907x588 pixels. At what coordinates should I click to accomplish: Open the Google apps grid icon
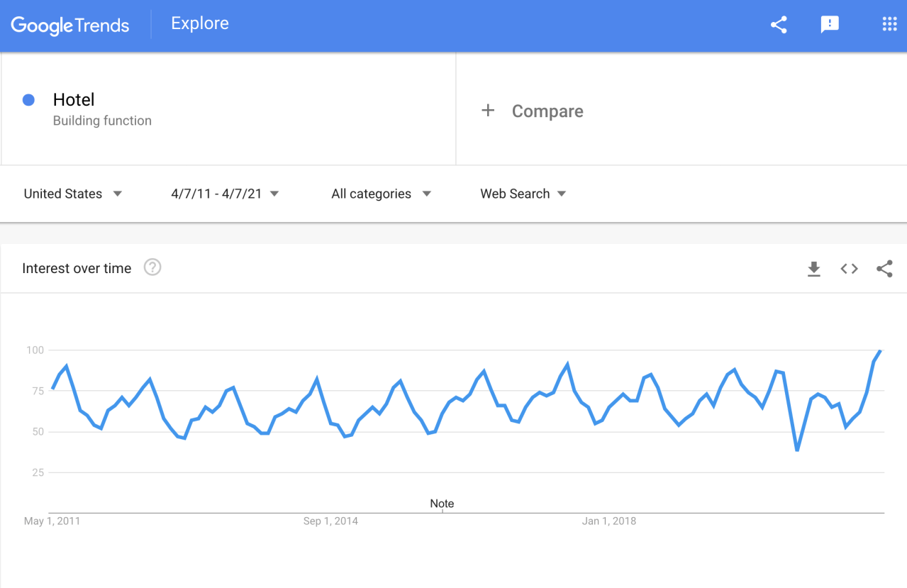[889, 23]
